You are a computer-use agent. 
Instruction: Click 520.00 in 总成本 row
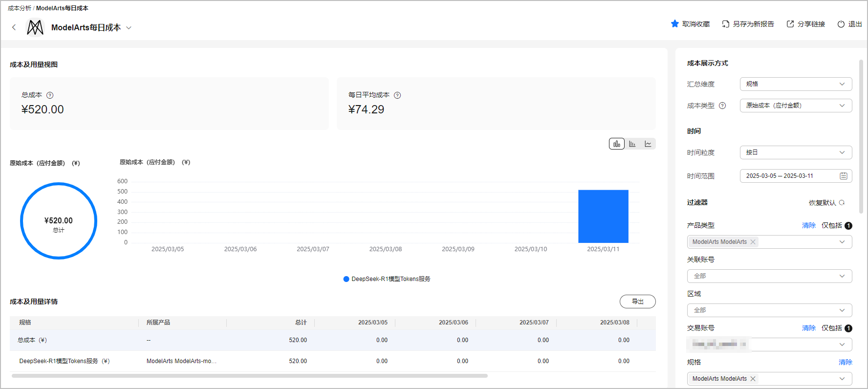298,340
